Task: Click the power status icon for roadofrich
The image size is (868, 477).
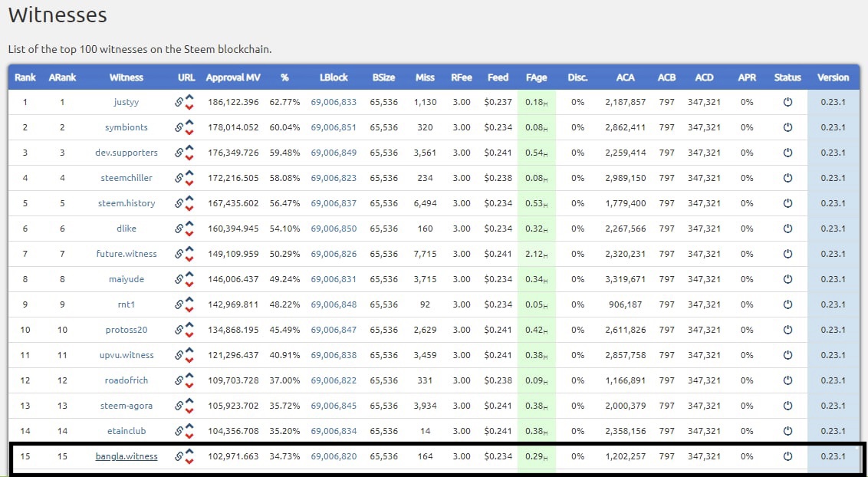Action: pyautogui.click(x=787, y=380)
